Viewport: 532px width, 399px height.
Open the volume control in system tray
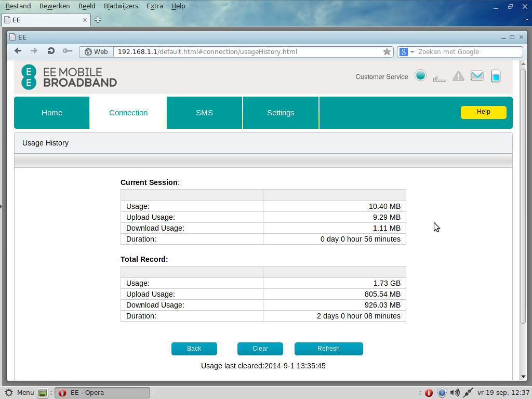click(455, 393)
